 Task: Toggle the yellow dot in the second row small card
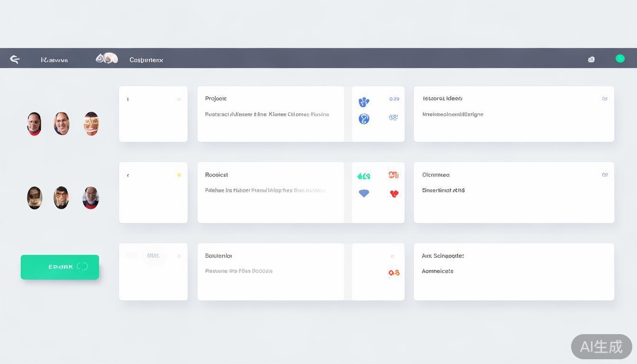click(179, 175)
